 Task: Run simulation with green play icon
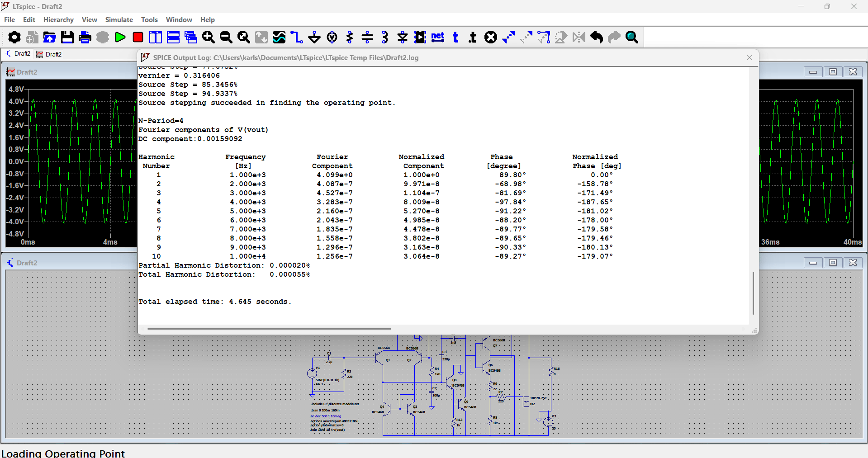[x=120, y=37]
